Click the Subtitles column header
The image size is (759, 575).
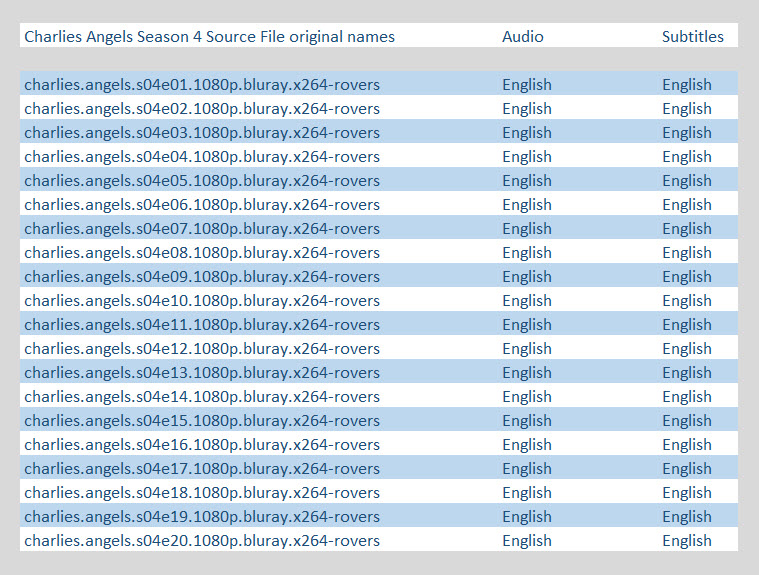[693, 37]
